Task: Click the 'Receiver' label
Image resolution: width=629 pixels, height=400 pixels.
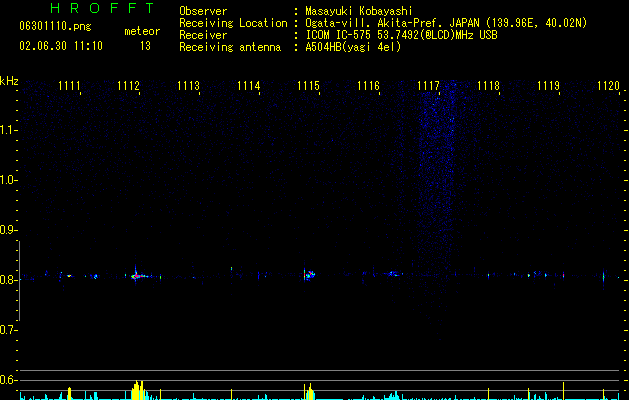Action: tap(203, 35)
